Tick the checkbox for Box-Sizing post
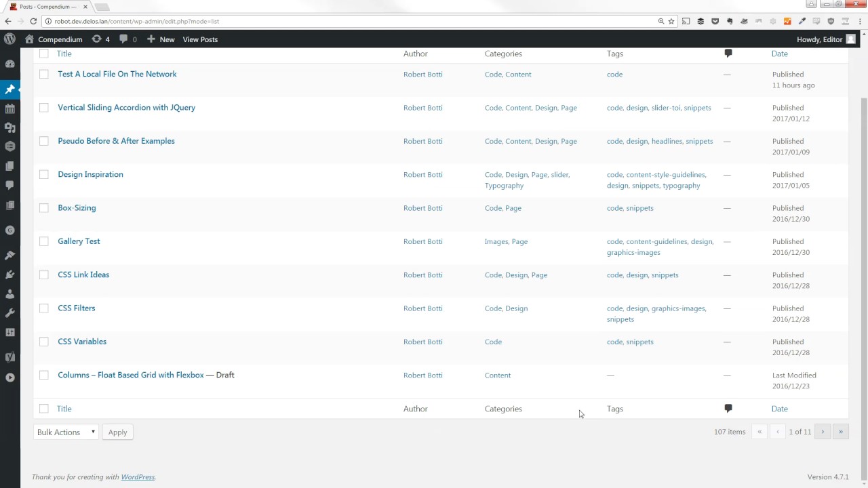Screen dimensions: 868x488 pos(44,208)
